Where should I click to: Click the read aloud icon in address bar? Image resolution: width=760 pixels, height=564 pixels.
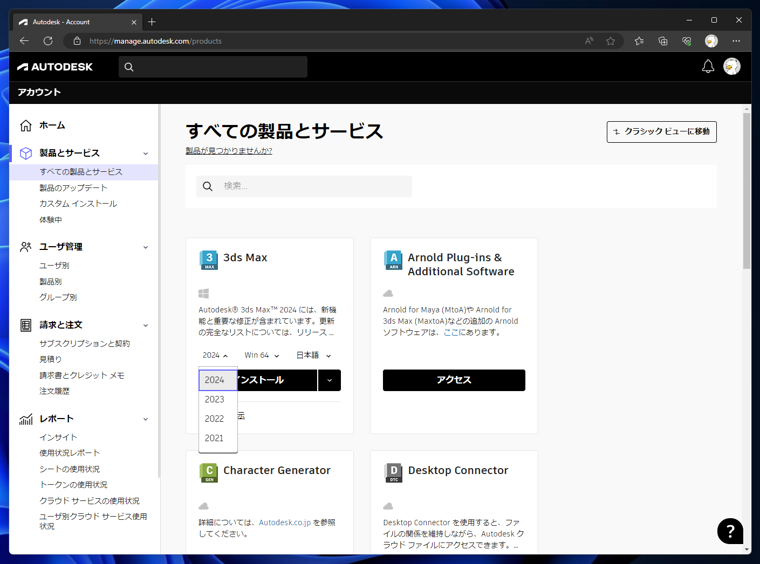click(589, 41)
